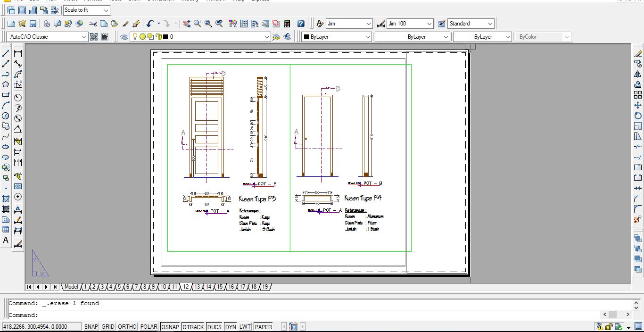This screenshot has height=332, width=644.
Task: Switch to layout tab 13
Action: [197, 287]
